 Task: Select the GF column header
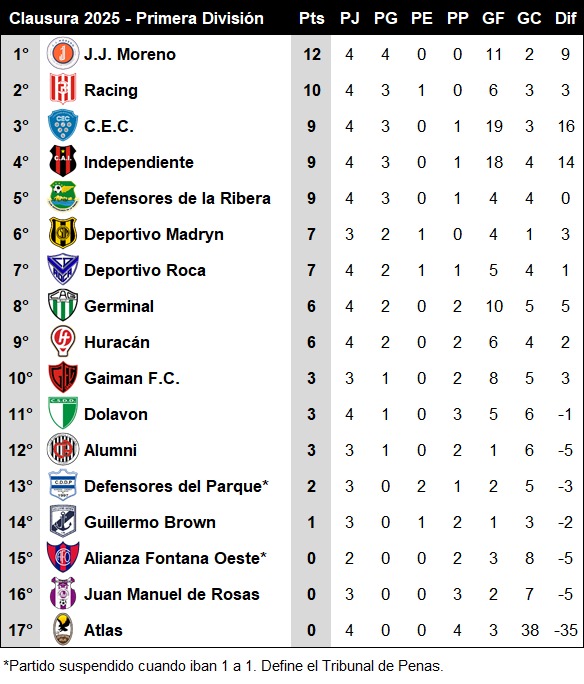[x=493, y=18]
